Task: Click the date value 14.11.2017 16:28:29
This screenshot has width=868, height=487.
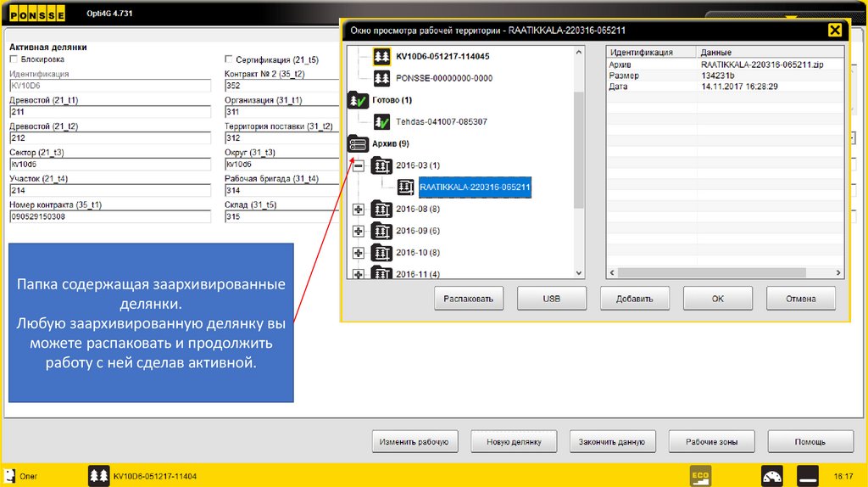Action: pyautogui.click(x=739, y=87)
